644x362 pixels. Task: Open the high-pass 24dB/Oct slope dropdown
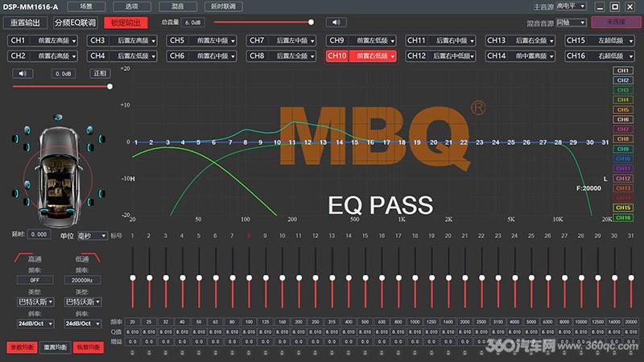click(x=35, y=323)
